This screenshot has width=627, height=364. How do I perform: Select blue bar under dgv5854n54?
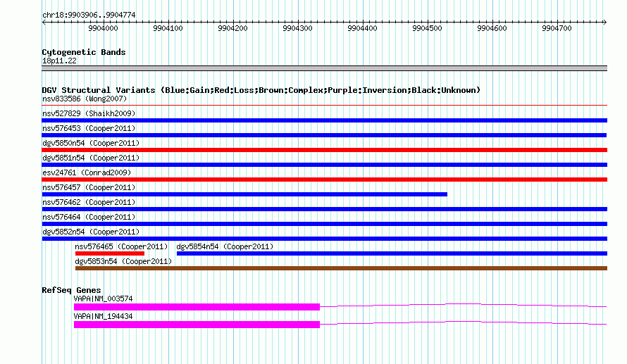click(x=392, y=253)
